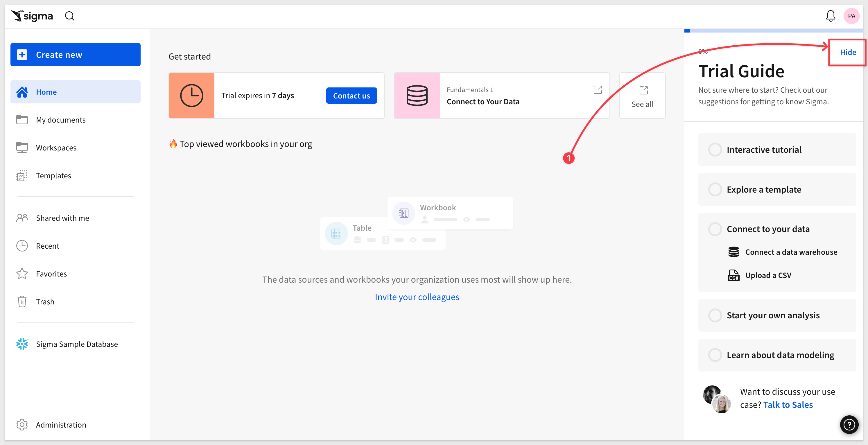Click the Trial Guide progress bar
This screenshot has width=868, height=445.
click(x=774, y=31)
